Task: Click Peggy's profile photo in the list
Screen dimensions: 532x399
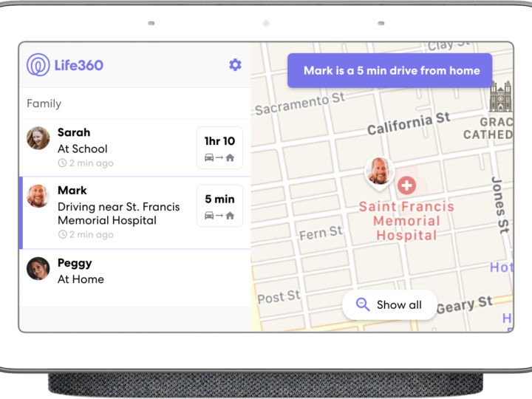Action: (38, 268)
